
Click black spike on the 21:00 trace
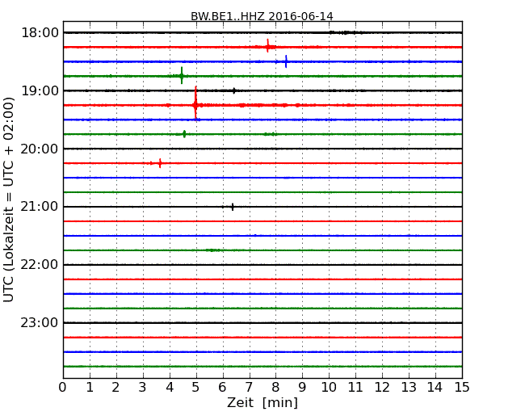[233, 207]
